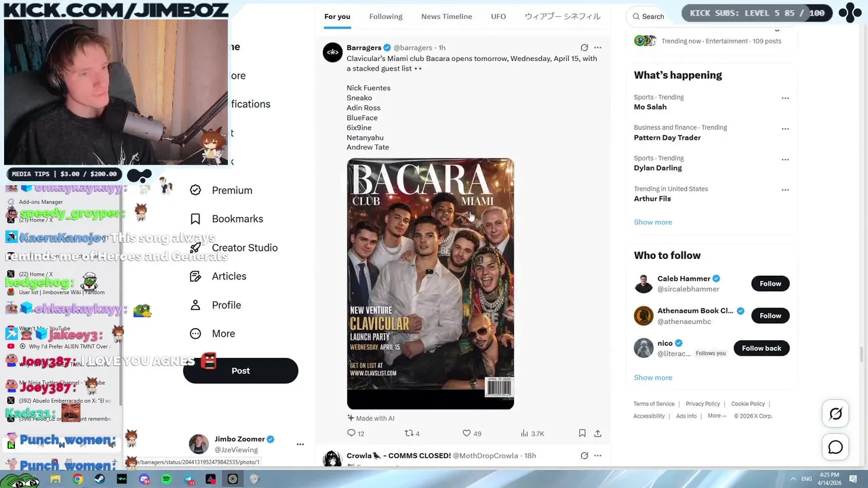
Task: Open the ウィアブー シネフィル tab
Action: pos(562,16)
